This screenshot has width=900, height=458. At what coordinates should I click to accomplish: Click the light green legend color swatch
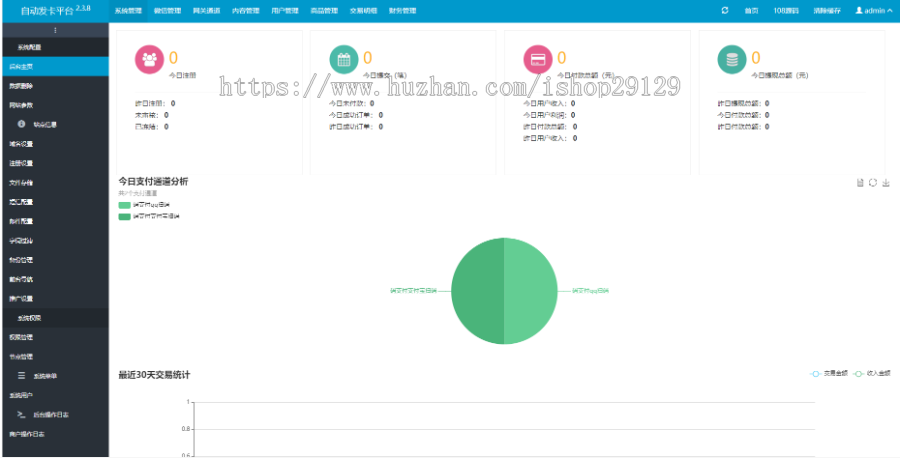125,205
